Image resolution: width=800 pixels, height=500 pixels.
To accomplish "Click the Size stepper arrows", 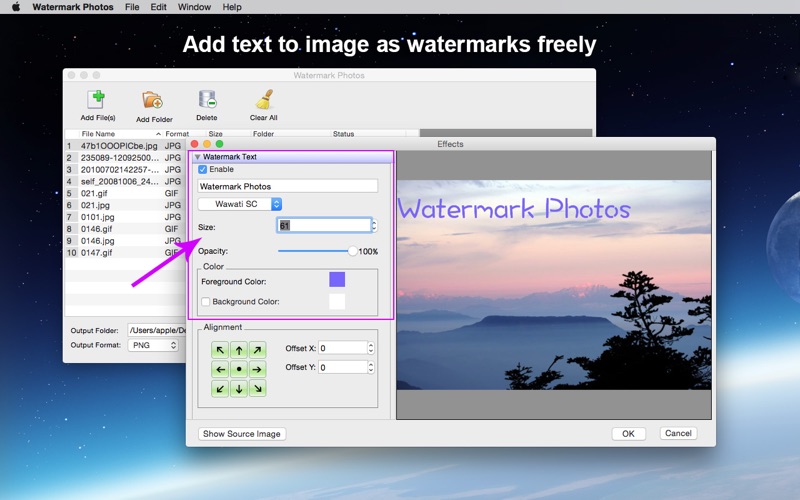I will coord(374,226).
